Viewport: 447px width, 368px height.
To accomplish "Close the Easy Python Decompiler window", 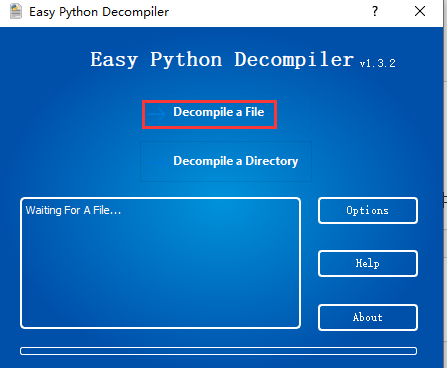I will point(420,11).
